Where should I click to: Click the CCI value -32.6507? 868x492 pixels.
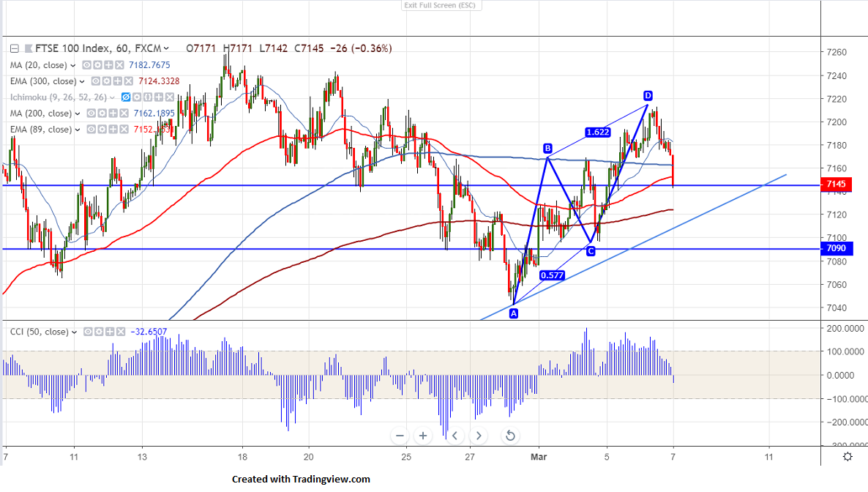click(149, 332)
